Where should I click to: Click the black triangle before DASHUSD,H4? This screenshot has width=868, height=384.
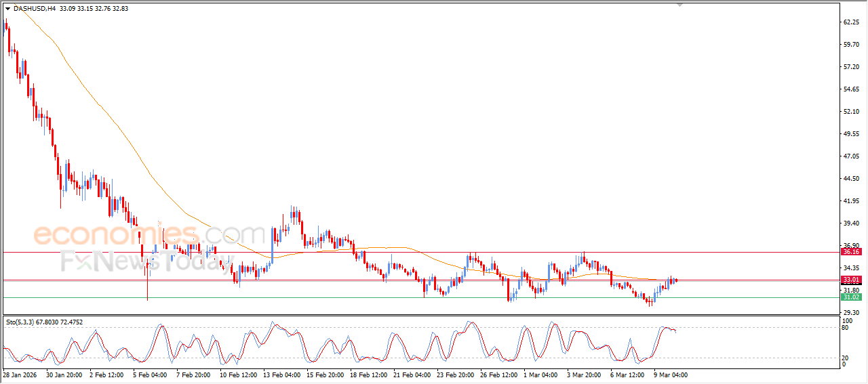[7, 9]
